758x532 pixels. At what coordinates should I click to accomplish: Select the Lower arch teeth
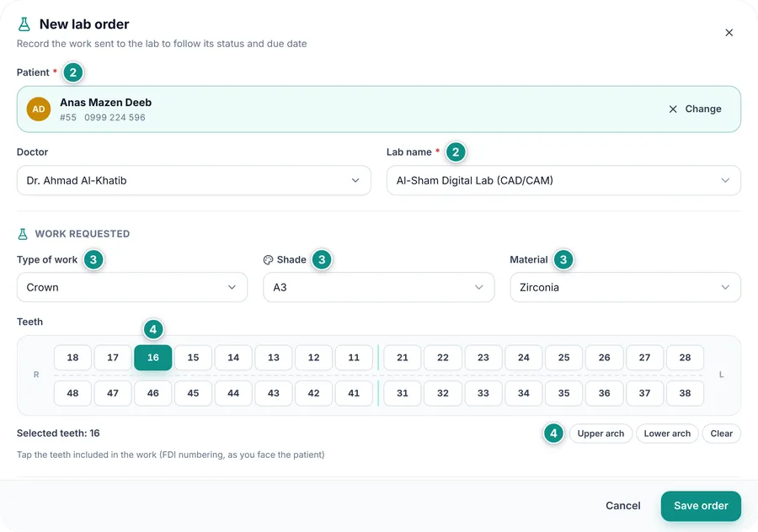coord(667,434)
